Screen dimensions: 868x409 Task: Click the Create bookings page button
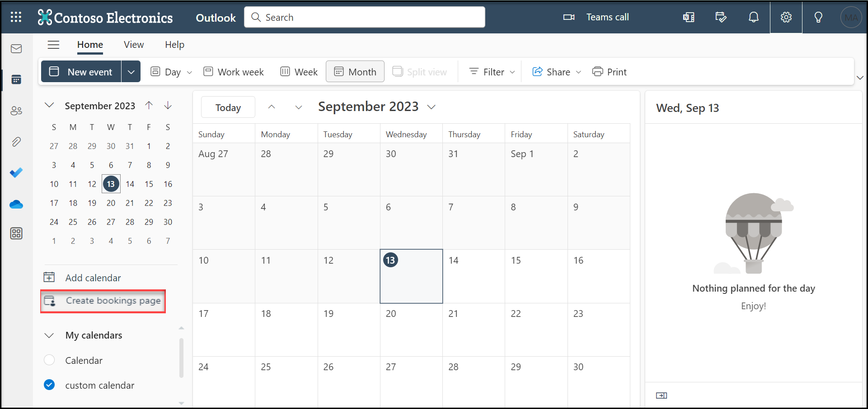click(x=103, y=301)
